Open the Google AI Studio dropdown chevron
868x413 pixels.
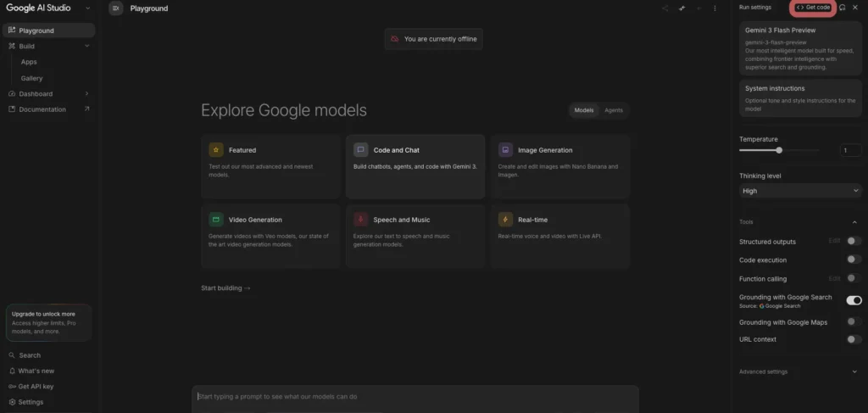pos(87,8)
